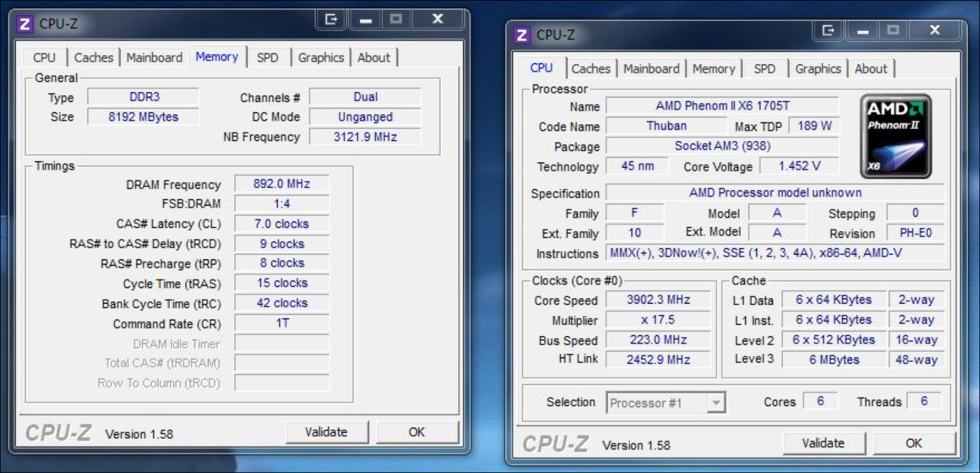The height and width of the screenshot is (473, 980).
Task: Select the Level 2 cache value 6 x 512 KBytes
Action: (833, 340)
